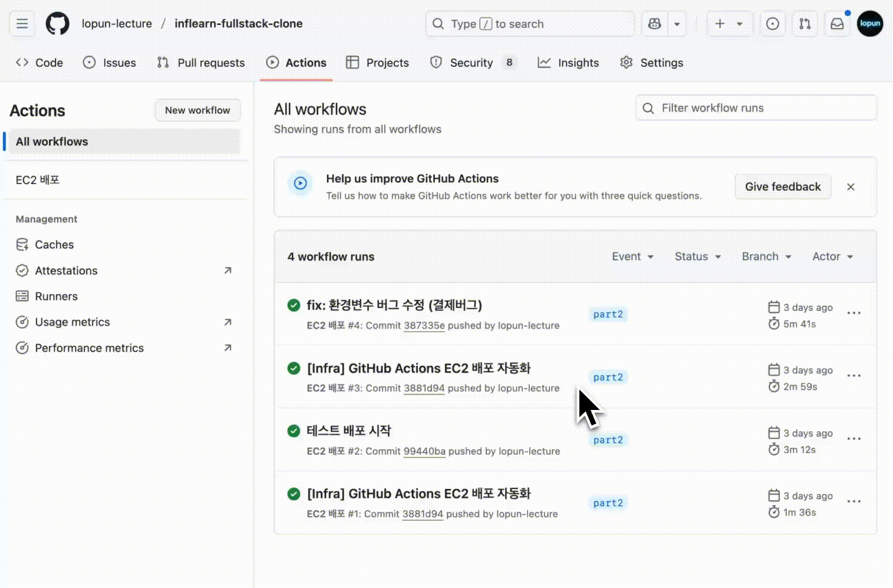Expand Copilot dropdown arrow
Image resolution: width=893 pixels, height=588 pixels.
click(677, 24)
